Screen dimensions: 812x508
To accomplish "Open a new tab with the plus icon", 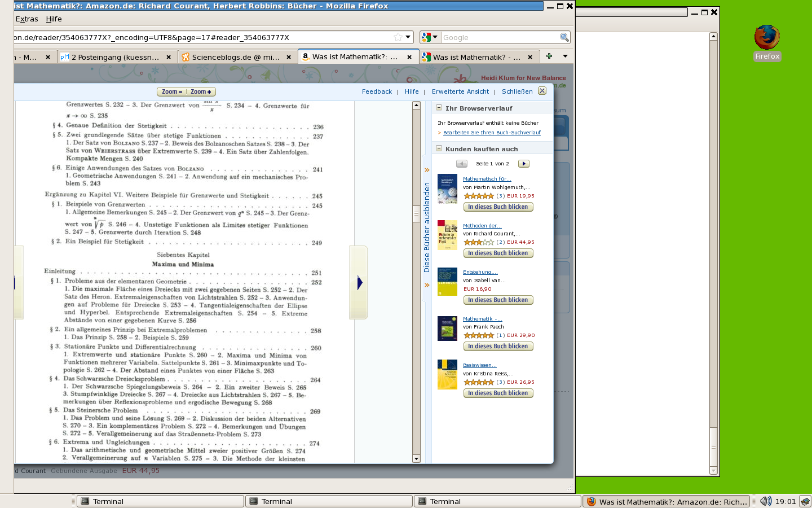I will 549,56.
